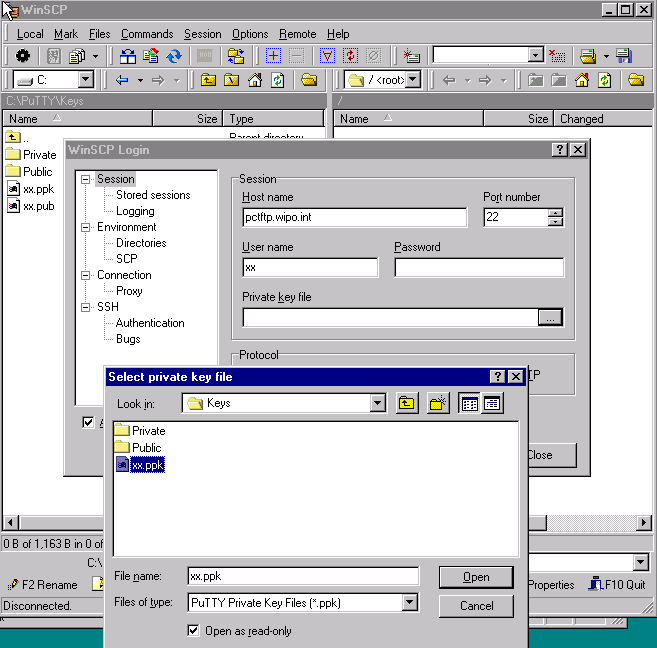Click the File name input field
This screenshot has height=648, width=657.
303,576
